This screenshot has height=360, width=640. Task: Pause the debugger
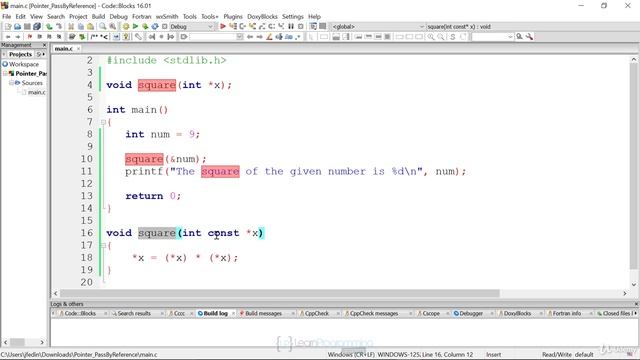[291, 27]
